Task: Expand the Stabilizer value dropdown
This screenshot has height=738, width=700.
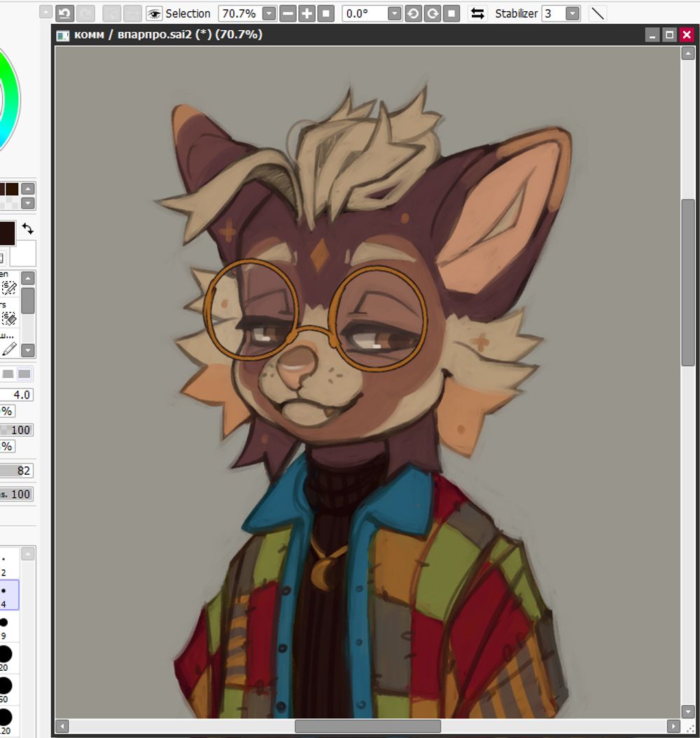Action: click(x=572, y=13)
